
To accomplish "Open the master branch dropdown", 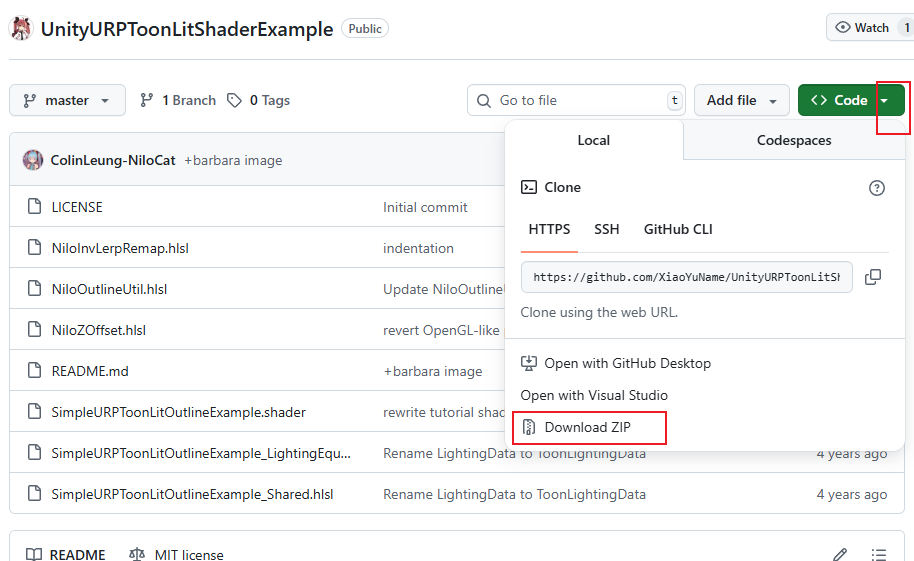I will [67, 100].
